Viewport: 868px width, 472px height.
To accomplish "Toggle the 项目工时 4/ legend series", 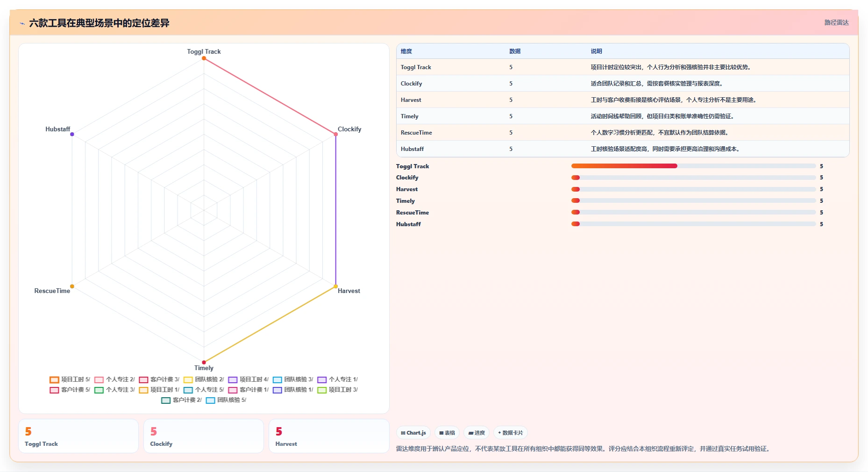I will [x=248, y=379].
